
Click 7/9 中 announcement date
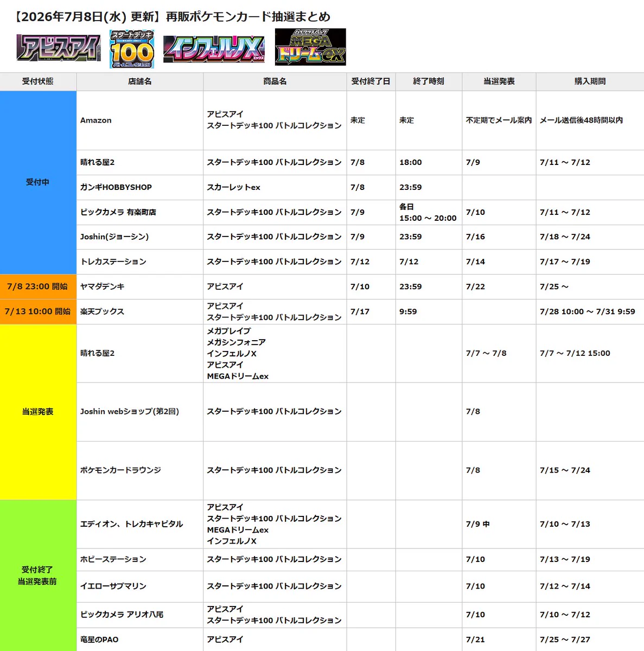478,524
